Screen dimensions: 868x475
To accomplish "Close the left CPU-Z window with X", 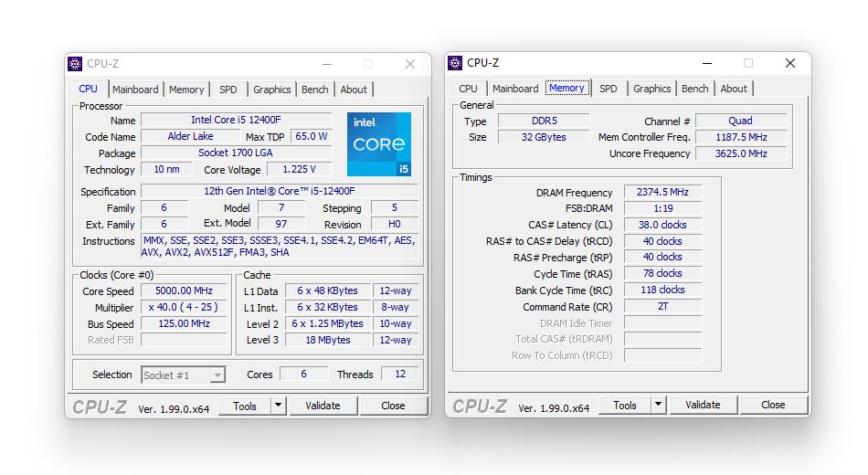I will [x=410, y=64].
